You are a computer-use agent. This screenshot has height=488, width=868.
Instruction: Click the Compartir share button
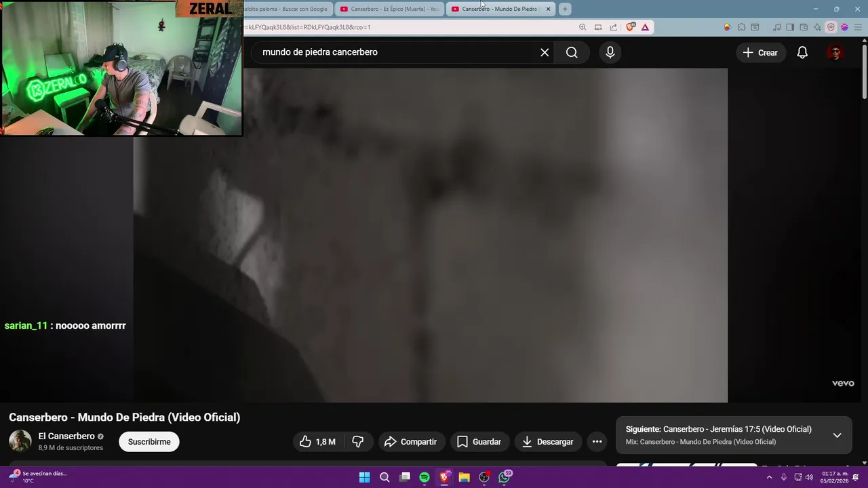pyautogui.click(x=412, y=442)
